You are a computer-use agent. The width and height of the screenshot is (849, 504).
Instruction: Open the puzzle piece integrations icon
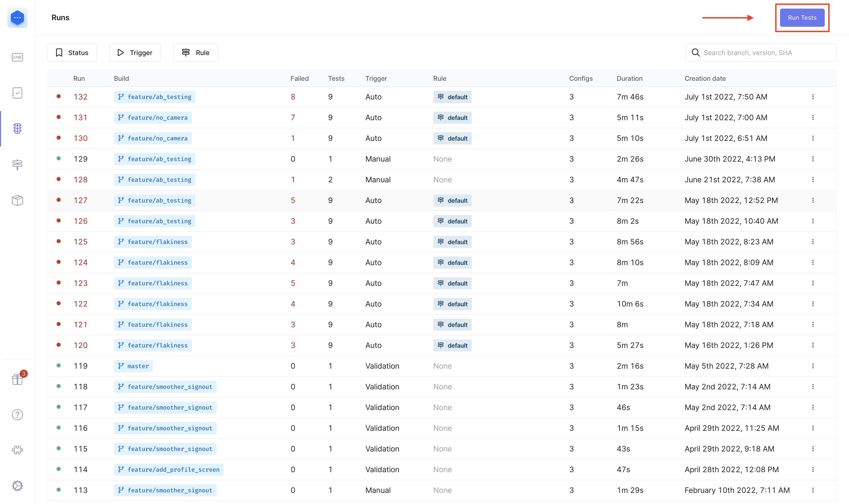coord(17,450)
